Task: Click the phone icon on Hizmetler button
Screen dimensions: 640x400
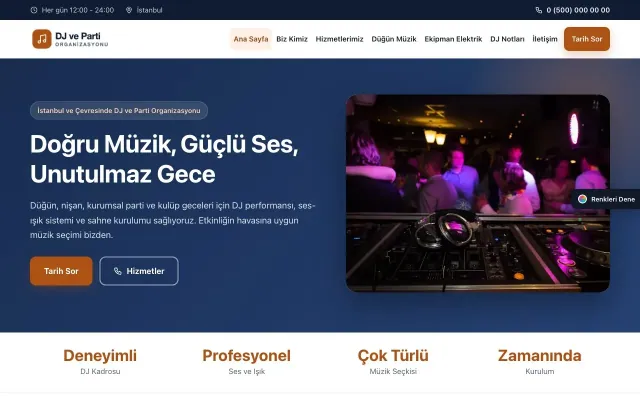Action: pos(118,271)
